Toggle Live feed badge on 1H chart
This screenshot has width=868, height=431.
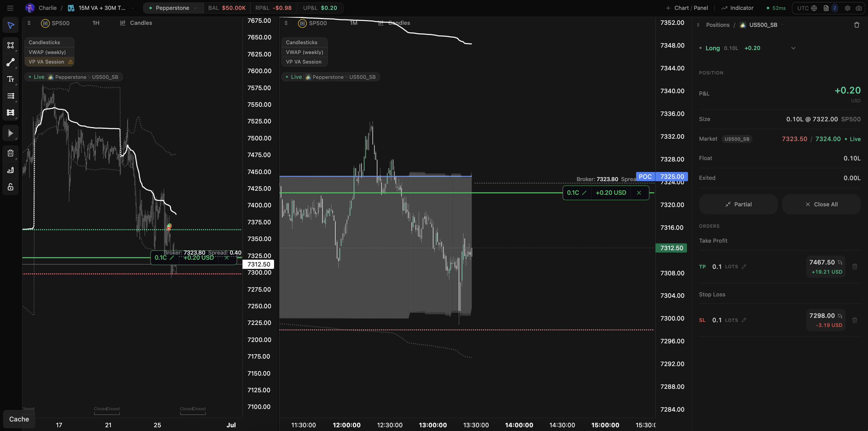(x=37, y=77)
